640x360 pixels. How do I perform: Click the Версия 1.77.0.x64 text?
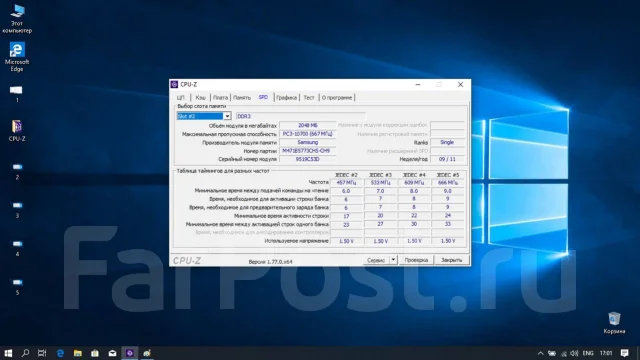pyautogui.click(x=270, y=262)
